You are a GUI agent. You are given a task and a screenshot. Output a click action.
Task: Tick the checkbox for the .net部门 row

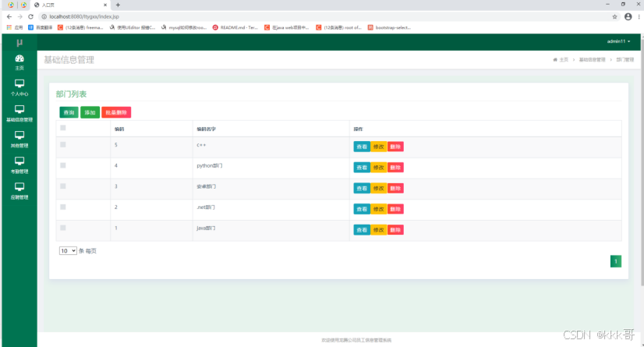point(63,207)
